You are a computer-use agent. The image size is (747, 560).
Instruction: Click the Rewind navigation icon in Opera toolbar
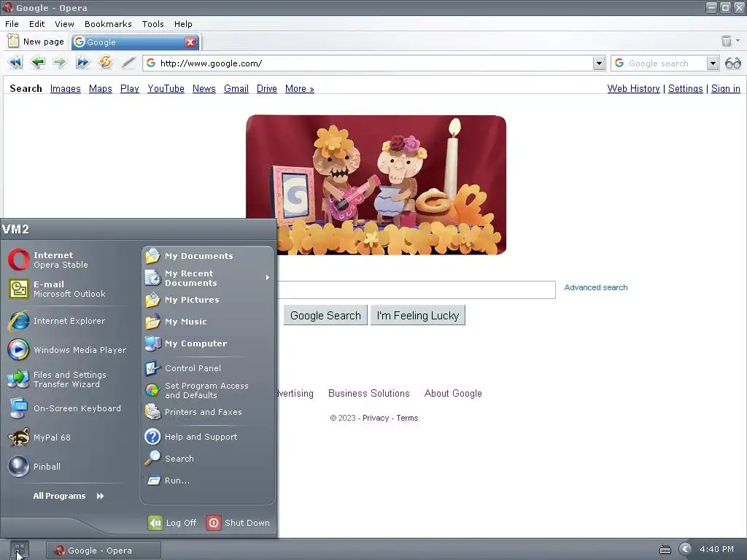pyautogui.click(x=15, y=63)
